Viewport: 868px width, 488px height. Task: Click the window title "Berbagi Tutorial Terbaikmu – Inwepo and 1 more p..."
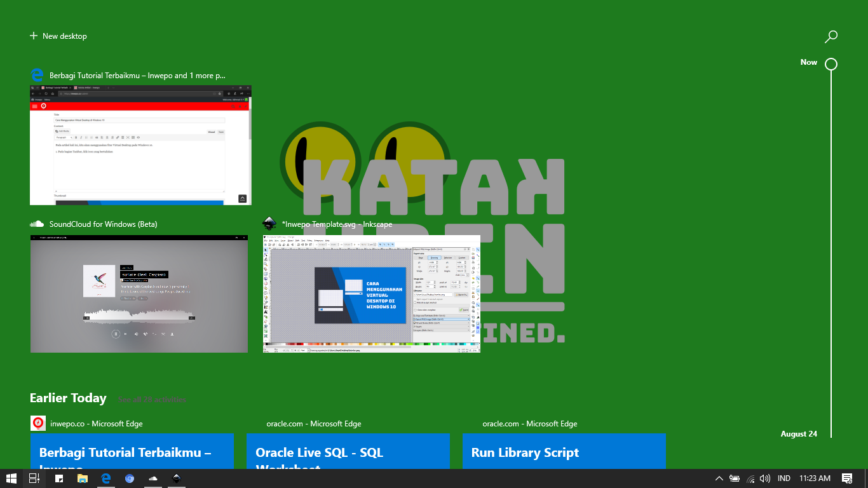(x=137, y=76)
